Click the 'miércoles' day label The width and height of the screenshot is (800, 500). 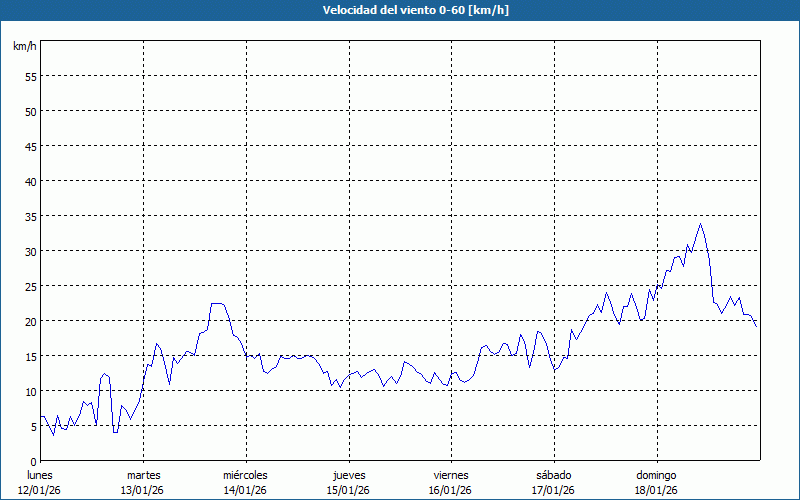[x=245, y=475]
